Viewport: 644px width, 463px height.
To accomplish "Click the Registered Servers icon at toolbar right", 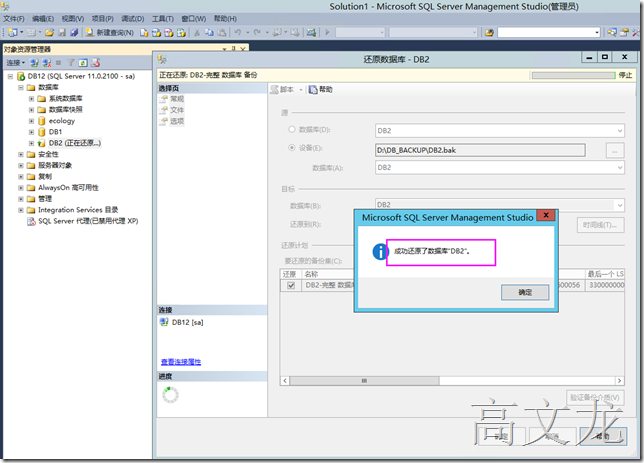I will [612, 32].
